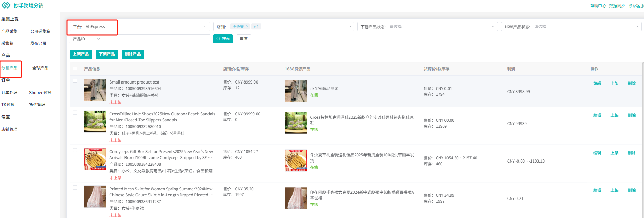Open CrossTrilinc Hole Shoes product thumbnail

pos(95,121)
